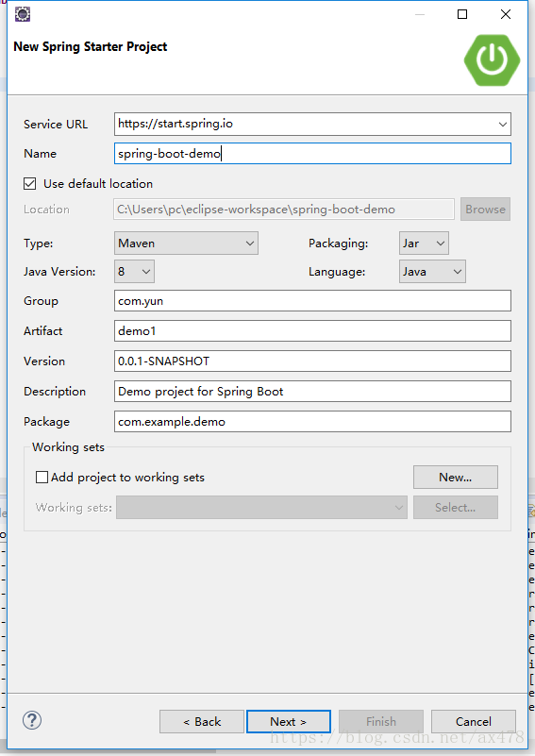535x756 pixels.
Task: Click the "Package" label
Action: tap(47, 422)
